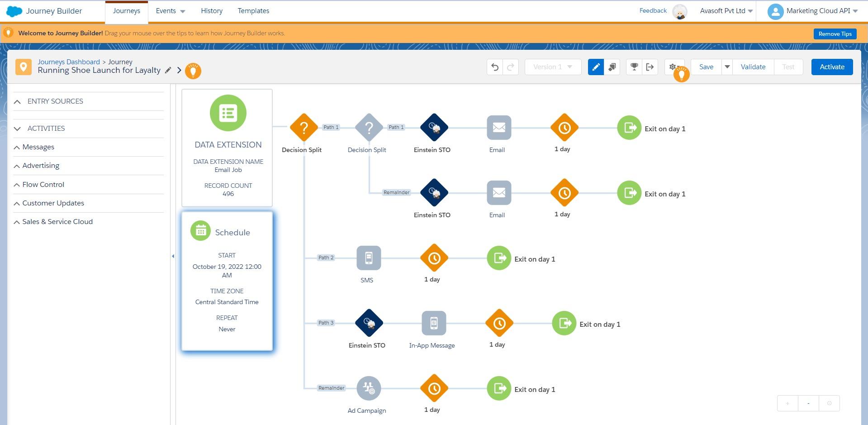This screenshot has width=868, height=425.
Task: Click Remove Tips button
Action: [835, 34]
